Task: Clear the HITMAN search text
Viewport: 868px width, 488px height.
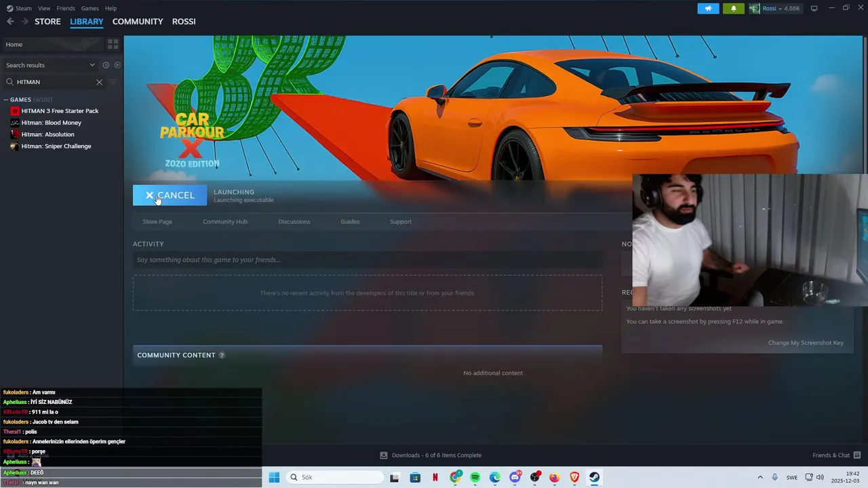Action: [99, 82]
